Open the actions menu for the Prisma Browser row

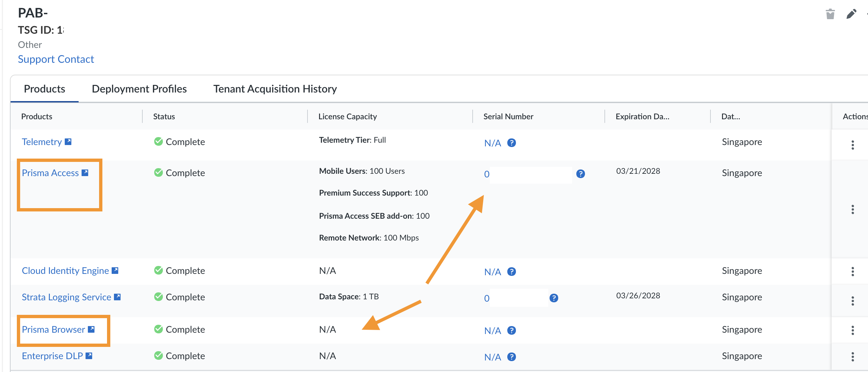point(852,330)
